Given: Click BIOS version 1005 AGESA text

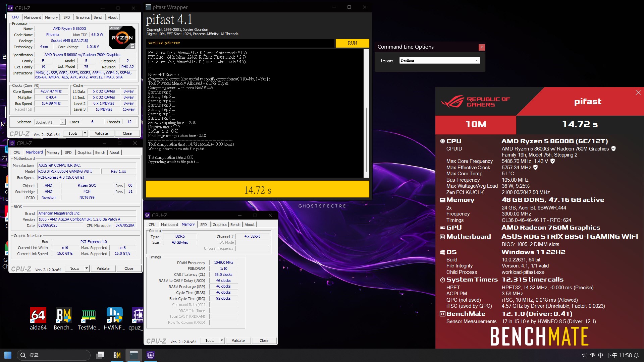Looking at the screenshot, I should click(87, 219).
